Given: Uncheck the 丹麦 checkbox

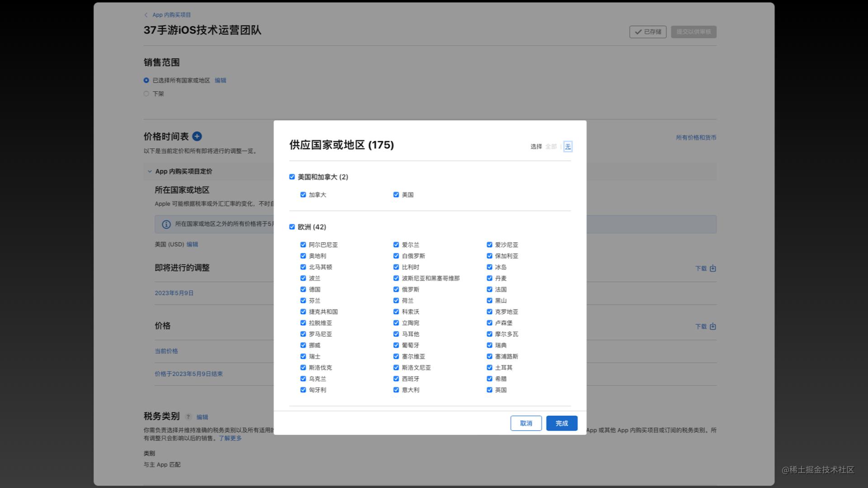Looking at the screenshot, I should [489, 278].
